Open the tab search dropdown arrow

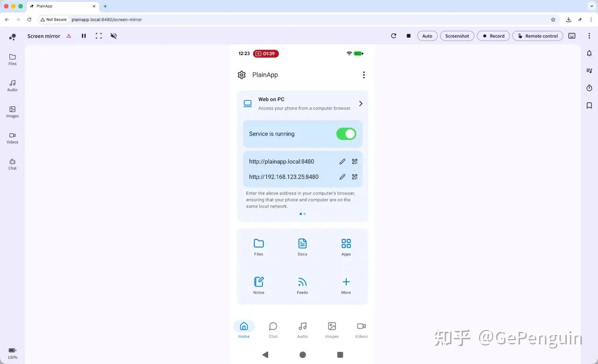tap(591, 6)
